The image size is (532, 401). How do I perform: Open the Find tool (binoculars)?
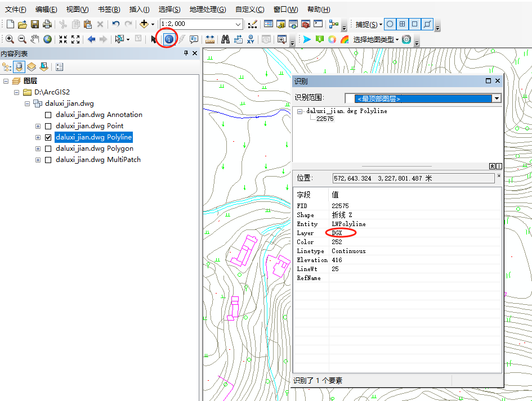click(x=225, y=39)
